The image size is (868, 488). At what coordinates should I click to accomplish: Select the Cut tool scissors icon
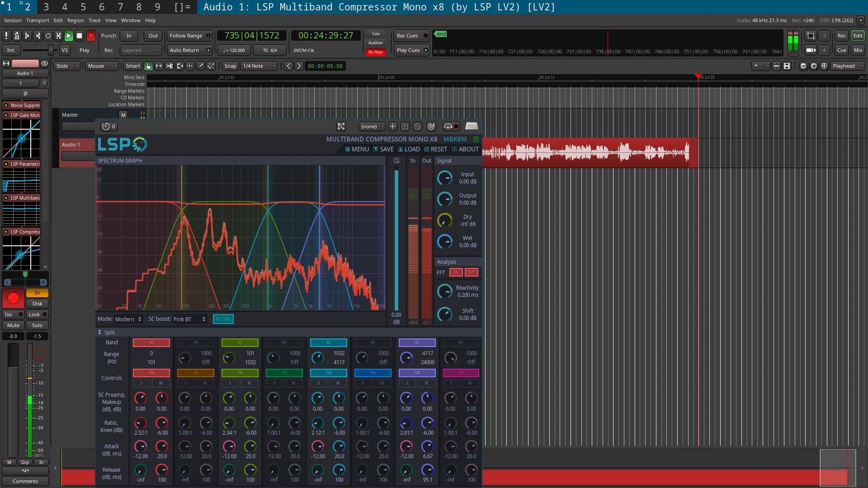(x=169, y=66)
